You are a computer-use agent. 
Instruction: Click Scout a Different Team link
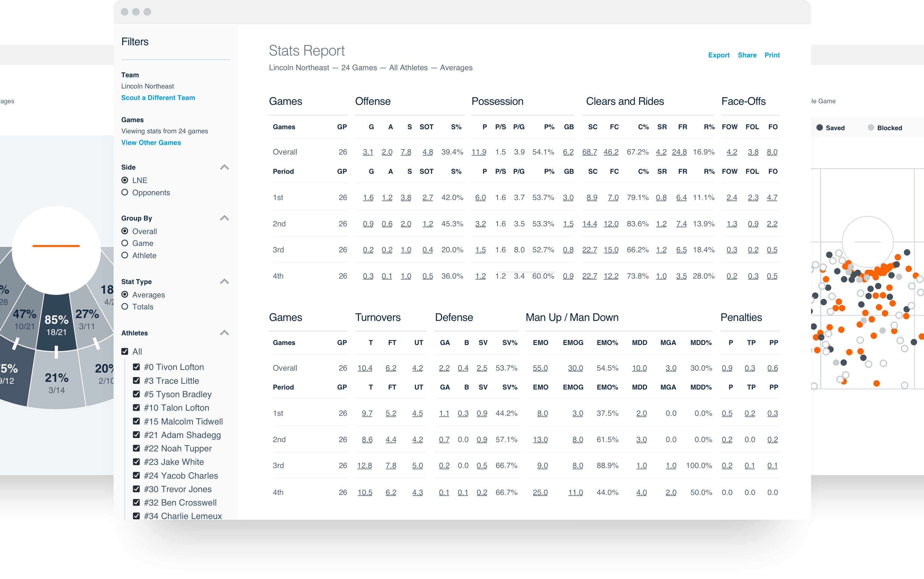158,98
